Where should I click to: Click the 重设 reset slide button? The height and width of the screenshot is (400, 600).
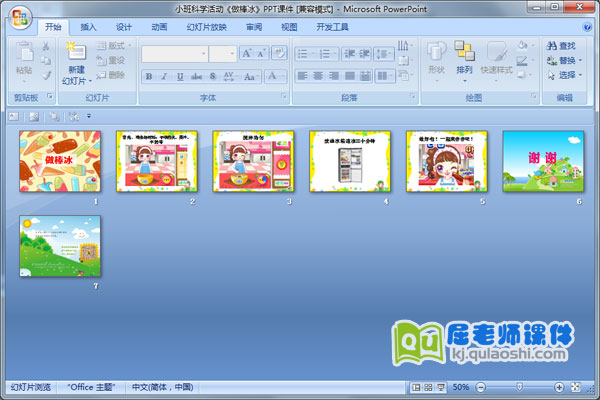111,60
